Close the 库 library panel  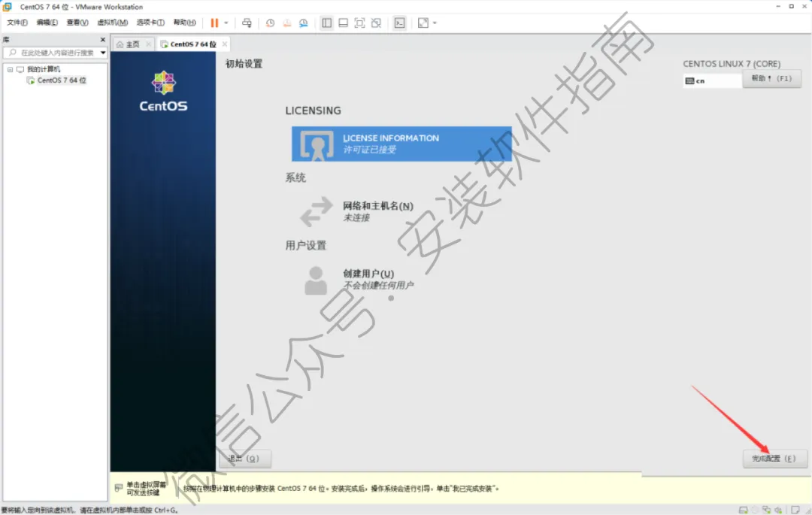tap(102, 40)
